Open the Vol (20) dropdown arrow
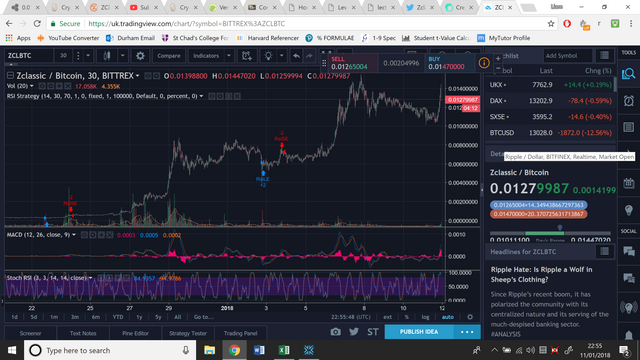The width and height of the screenshot is (640, 360). pos(31,86)
